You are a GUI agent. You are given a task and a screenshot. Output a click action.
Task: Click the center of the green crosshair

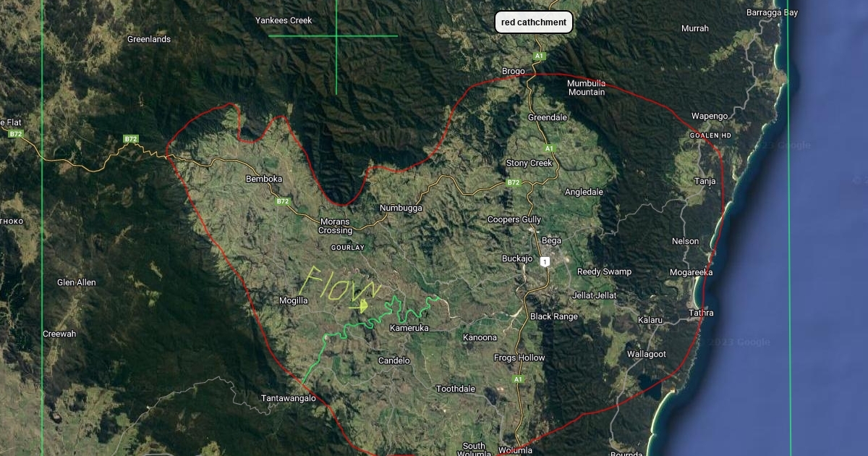click(337, 35)
